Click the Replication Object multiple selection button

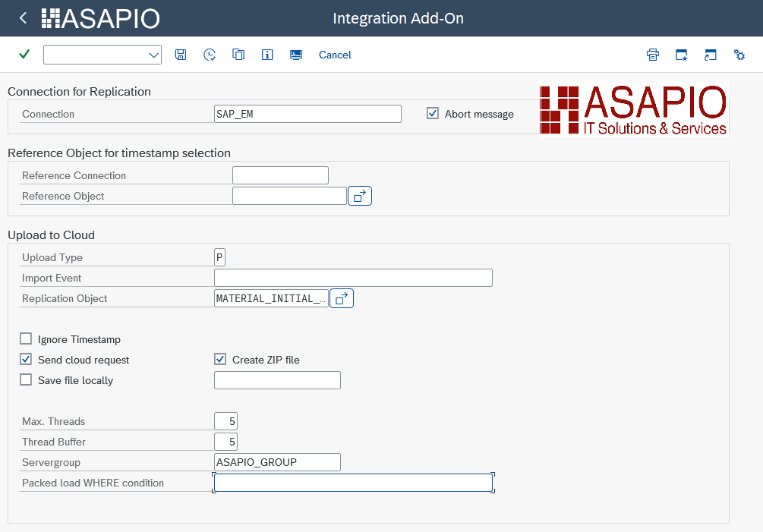(342, 298)
